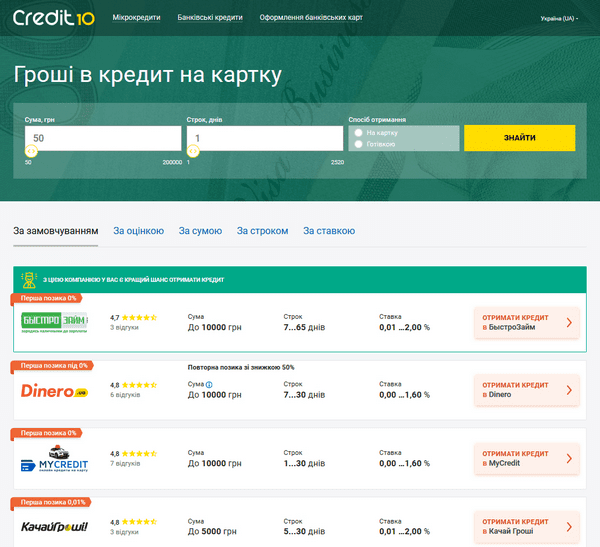Click Перша позика 0% badge on БыстроЗайм
The image size is (600, 547).
pyautogui.click(x=48, y=298)
